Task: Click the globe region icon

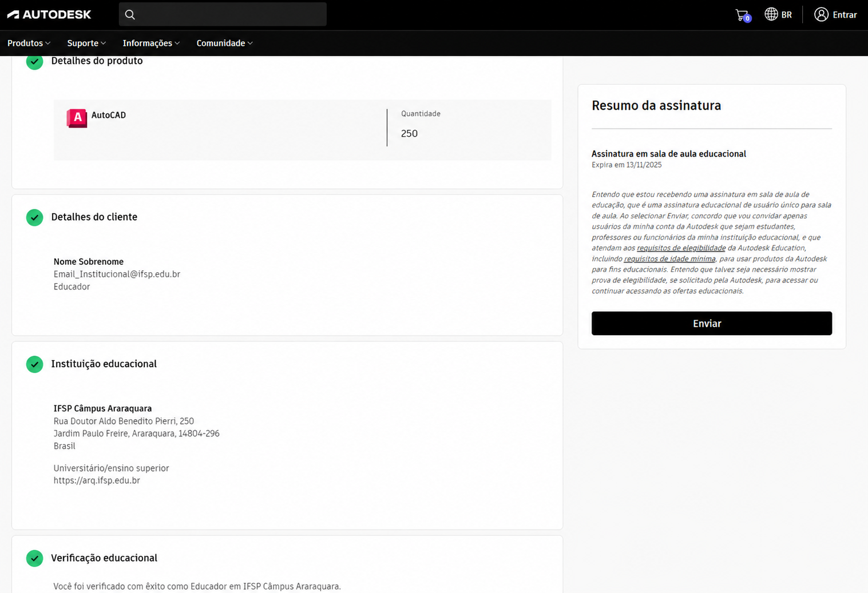Action: [x=771, y=14]
